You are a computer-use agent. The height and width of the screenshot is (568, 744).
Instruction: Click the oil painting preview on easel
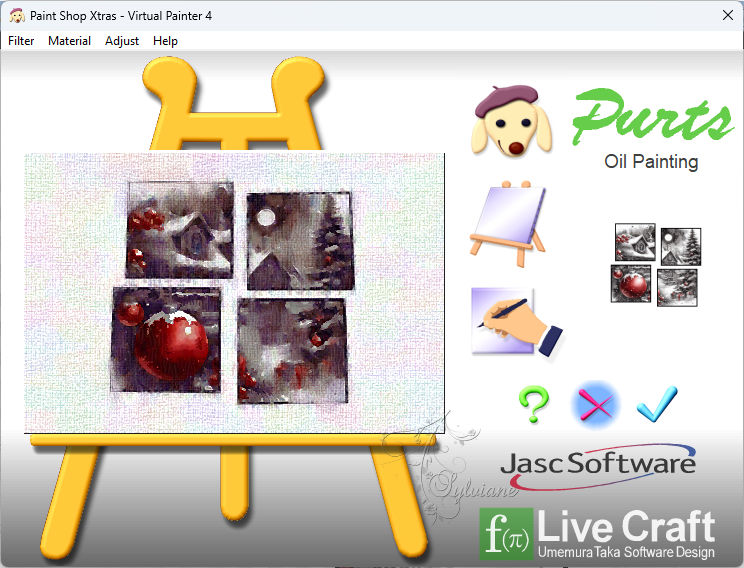(x=234, y=293)
